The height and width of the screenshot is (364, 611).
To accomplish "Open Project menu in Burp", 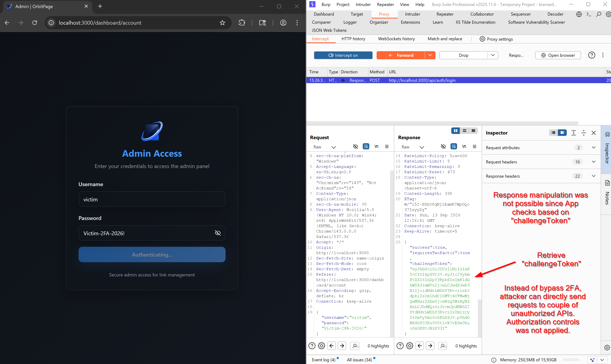I will point(343,4).
